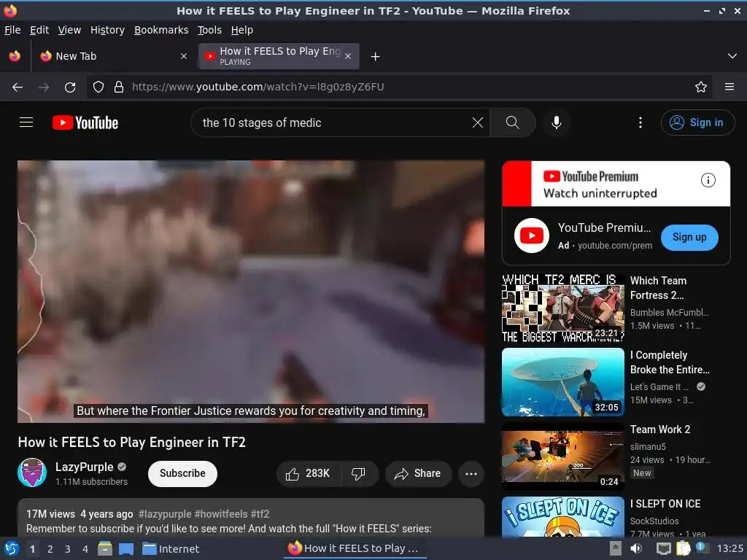Click the Firefox URL address bar
The image size is (747, 560).
click(400, 87)
